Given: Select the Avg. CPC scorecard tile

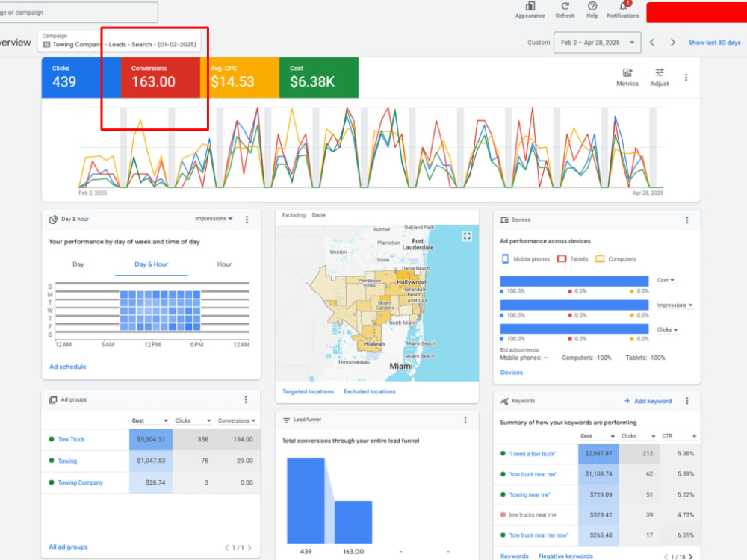Looking at the screenshot, I should coord(240,78).
